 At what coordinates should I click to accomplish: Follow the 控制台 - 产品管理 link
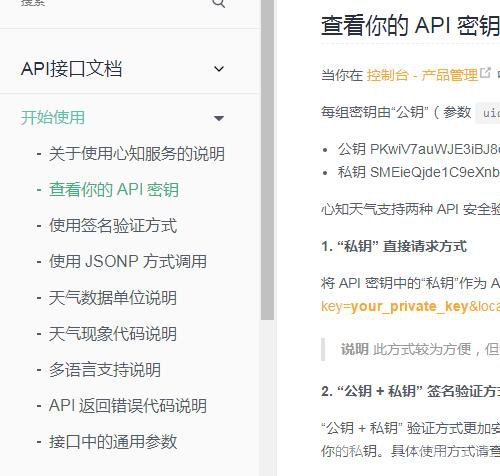click(x=422, y=75)
